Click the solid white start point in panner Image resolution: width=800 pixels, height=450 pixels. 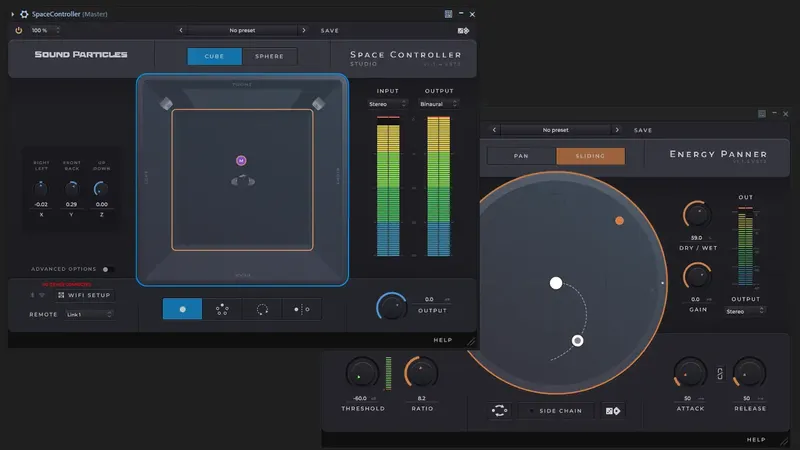556,283
